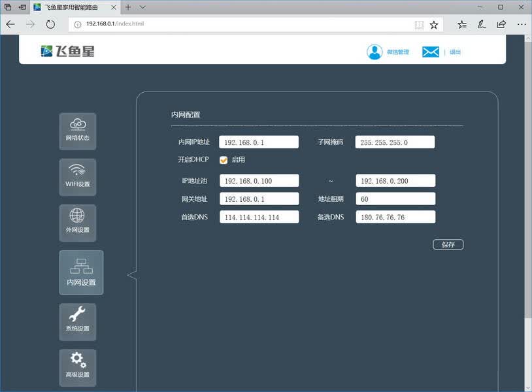
Task: Select the 子网掩码 subnet mask field
Action: coord(395,142)
